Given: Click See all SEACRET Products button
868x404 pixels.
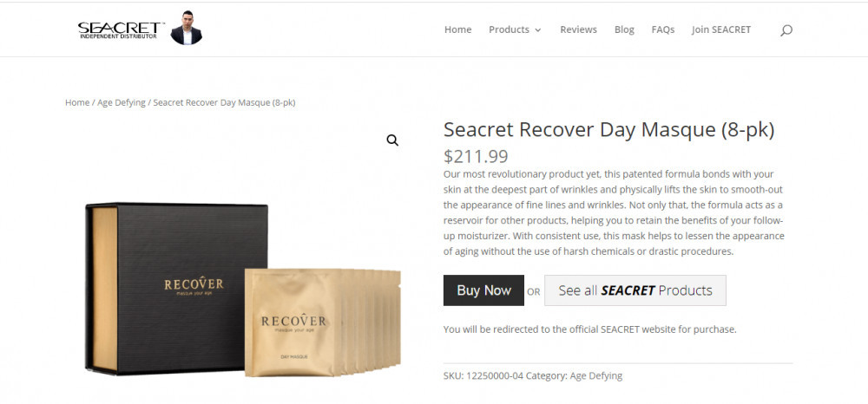Looking at the screenshot, I should click(x=635, y=290).
